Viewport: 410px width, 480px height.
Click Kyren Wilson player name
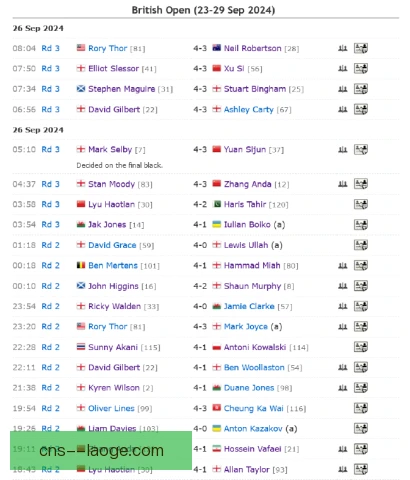click(114, 388)
